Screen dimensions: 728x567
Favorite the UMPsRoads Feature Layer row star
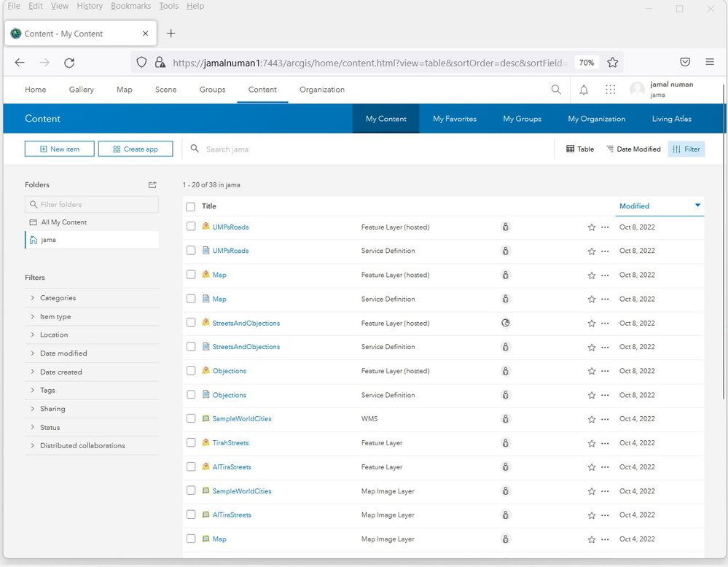point(592,227)
